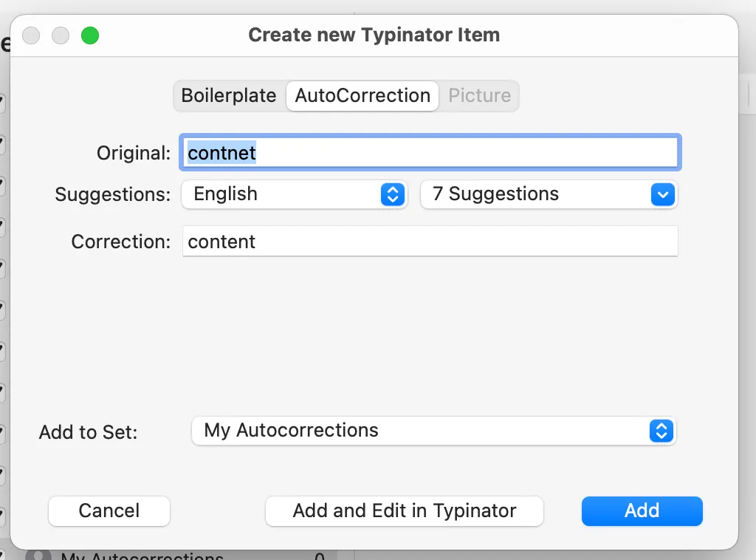Open the Add to Set dropdown
Image resolution: width=756 pixels, height=560 pixels.
433,431
